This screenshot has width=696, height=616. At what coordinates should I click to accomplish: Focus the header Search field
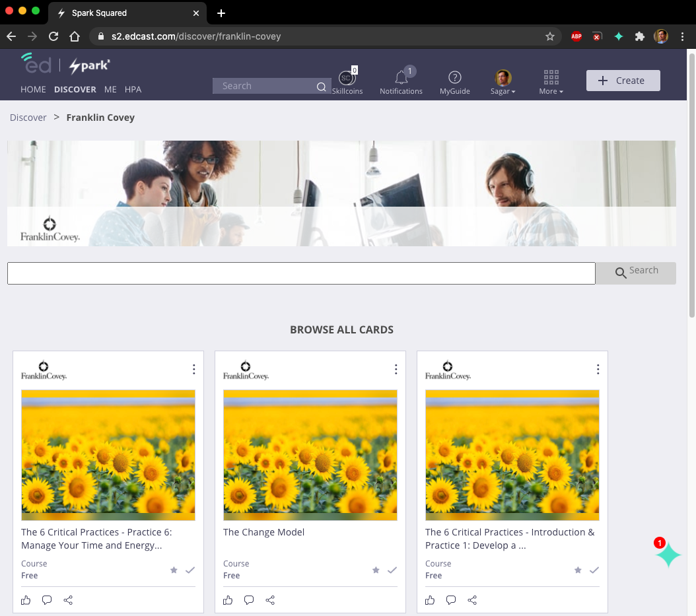[264, 86]
